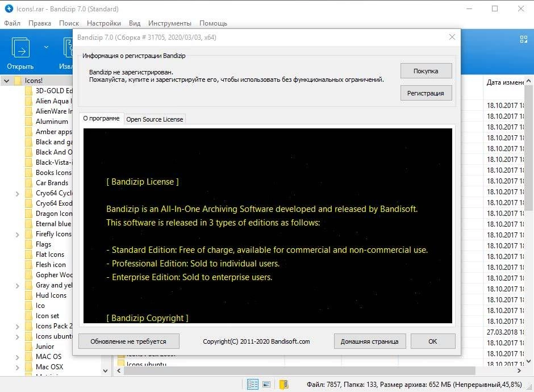This screenshot has height=392, width=534.
Task: Collapse the Icons! root tree node
Action: point(6,81)
